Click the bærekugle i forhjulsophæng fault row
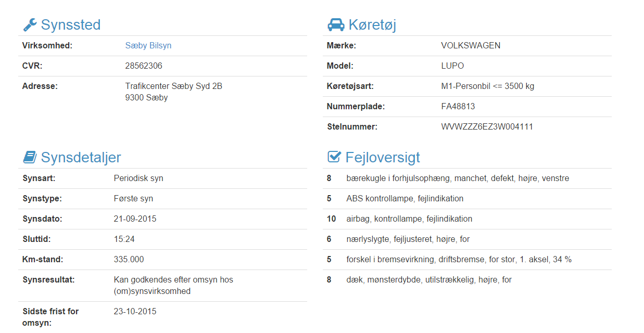This screenshot has height=333, width=644. [x=467, y=178]
